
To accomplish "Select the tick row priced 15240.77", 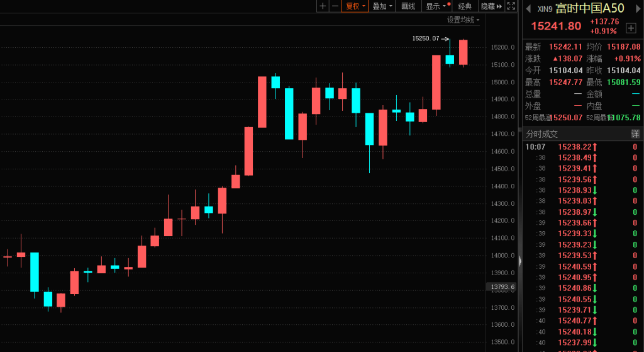I will pos(582,321).
